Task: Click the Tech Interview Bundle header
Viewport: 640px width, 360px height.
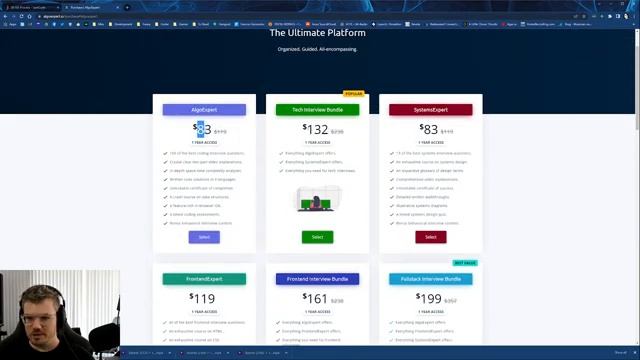Action: coord(318,110)
